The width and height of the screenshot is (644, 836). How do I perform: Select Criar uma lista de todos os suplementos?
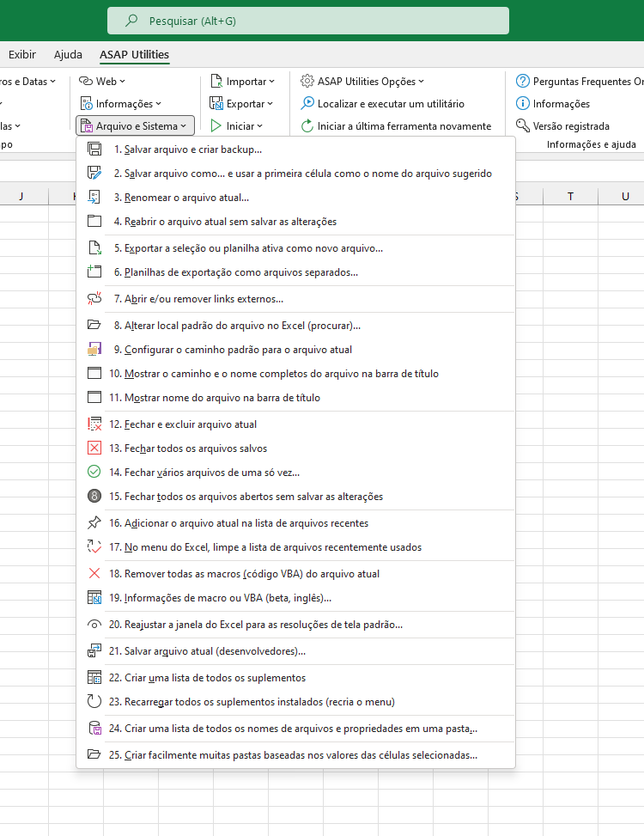[x=295, y=677]
